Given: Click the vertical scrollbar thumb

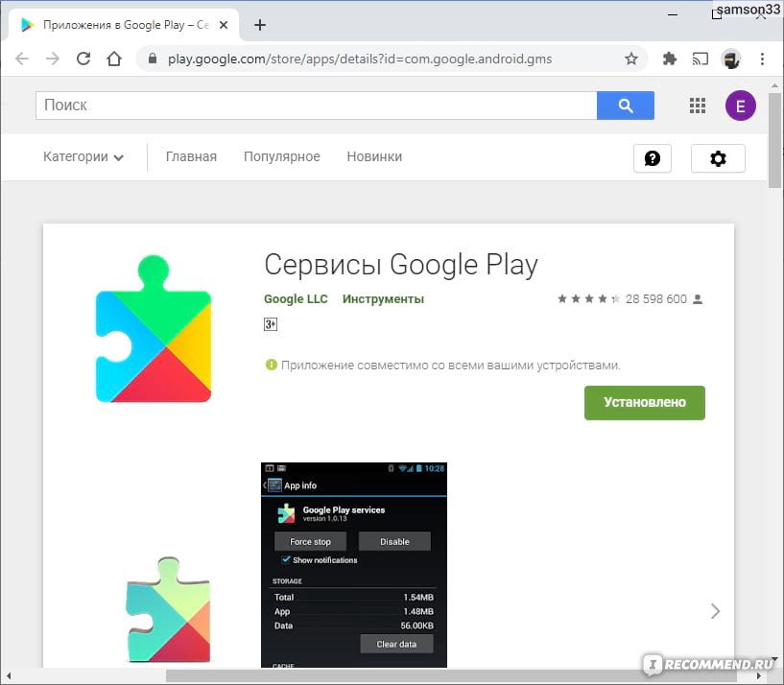Looking at the screenshot, I should click(x=774, y=140).
